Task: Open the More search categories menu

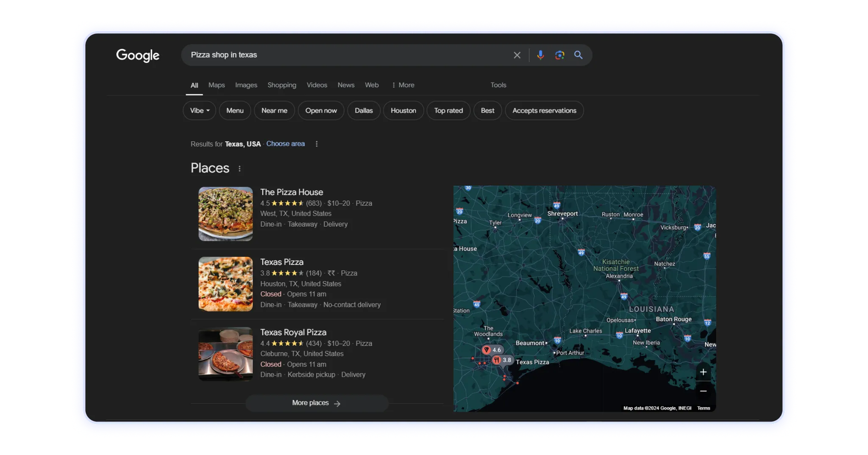Action: coord(403,85)
